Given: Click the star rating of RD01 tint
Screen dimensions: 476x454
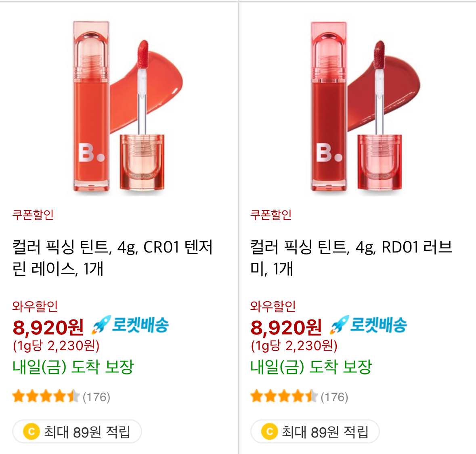Looking at the screenshot, I should [x=283, y=397].
